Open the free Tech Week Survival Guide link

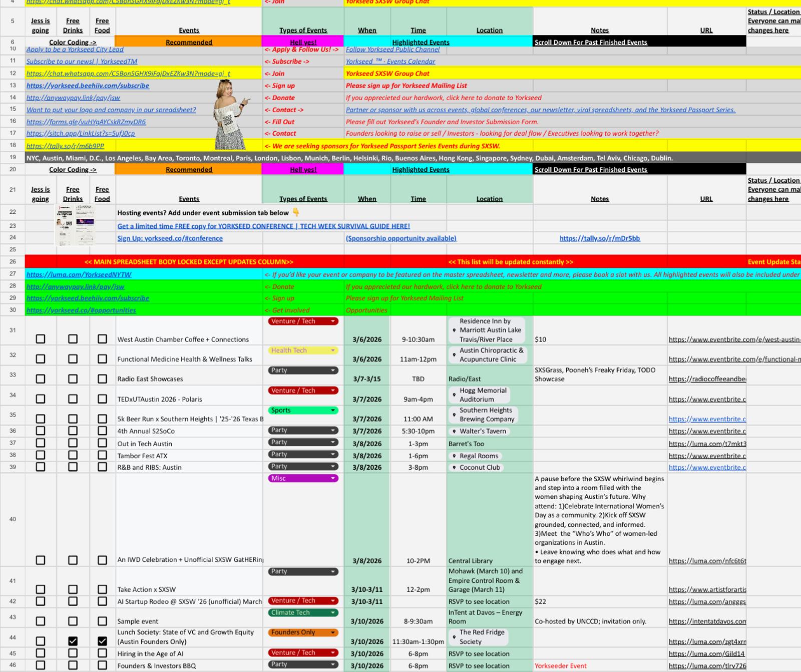click(x=263, y=226)
